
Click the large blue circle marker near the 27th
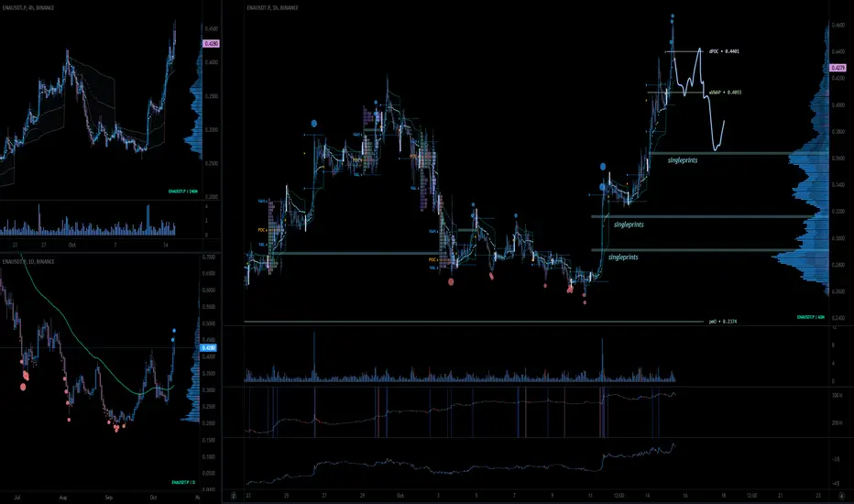point(314,124)
